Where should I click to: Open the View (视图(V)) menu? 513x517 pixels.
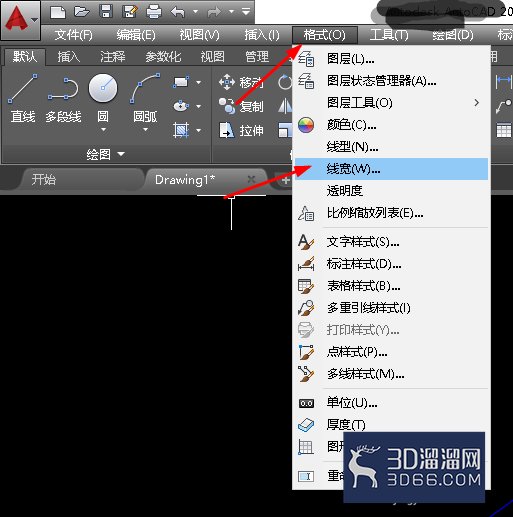(199, 35)
